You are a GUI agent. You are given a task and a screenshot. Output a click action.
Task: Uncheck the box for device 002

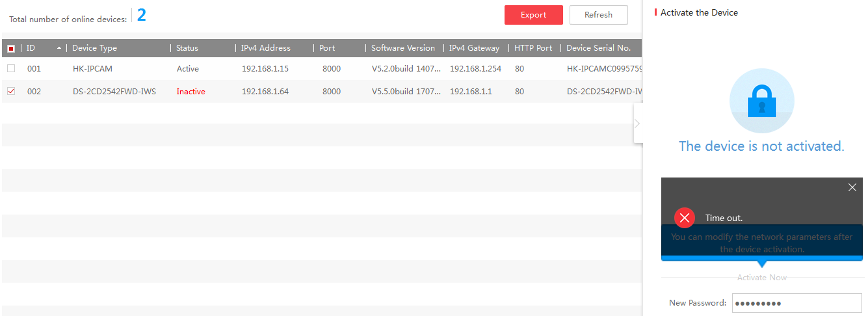point(11,92)
